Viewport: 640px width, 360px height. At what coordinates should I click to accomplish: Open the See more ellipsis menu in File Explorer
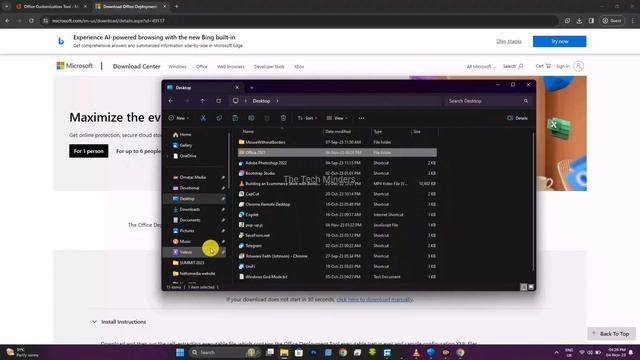tap(361, 118)
